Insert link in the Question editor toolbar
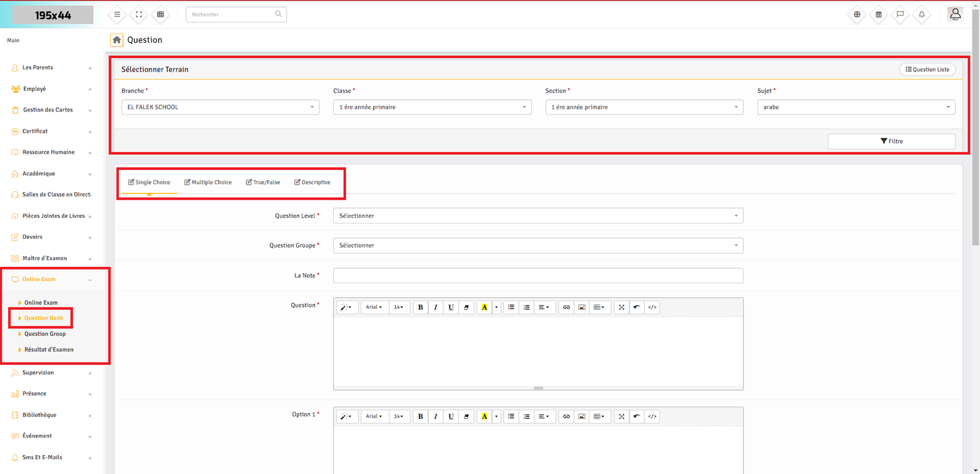The image size is (980, 474). pyautogui.click(x=566, y=307)
